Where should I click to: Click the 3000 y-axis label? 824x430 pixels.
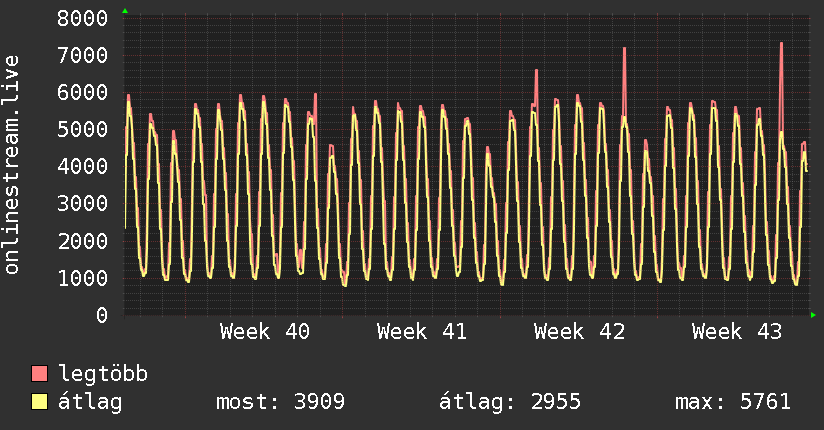coord(83,203)
